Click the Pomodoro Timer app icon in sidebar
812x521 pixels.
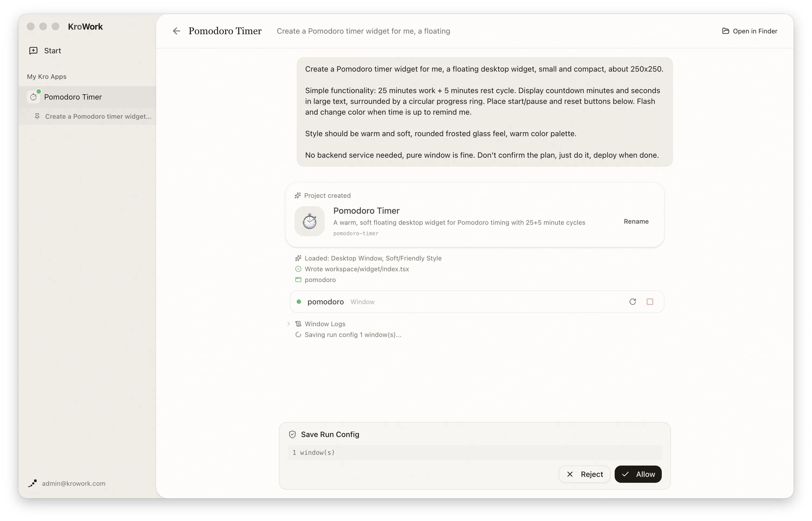pyautogui.click(x=33, y=97)
